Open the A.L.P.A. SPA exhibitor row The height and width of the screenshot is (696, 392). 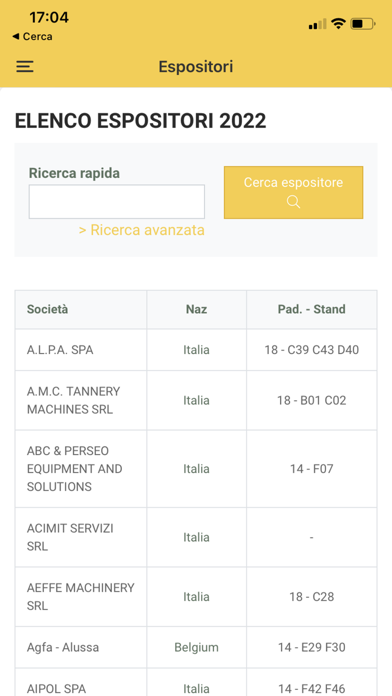click(x=196, y=350)
